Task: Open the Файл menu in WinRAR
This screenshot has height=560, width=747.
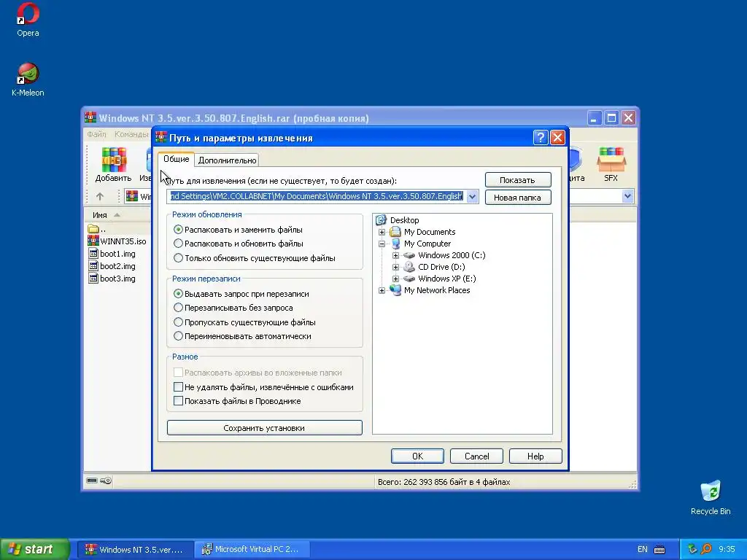Action: tap(96, 134)
